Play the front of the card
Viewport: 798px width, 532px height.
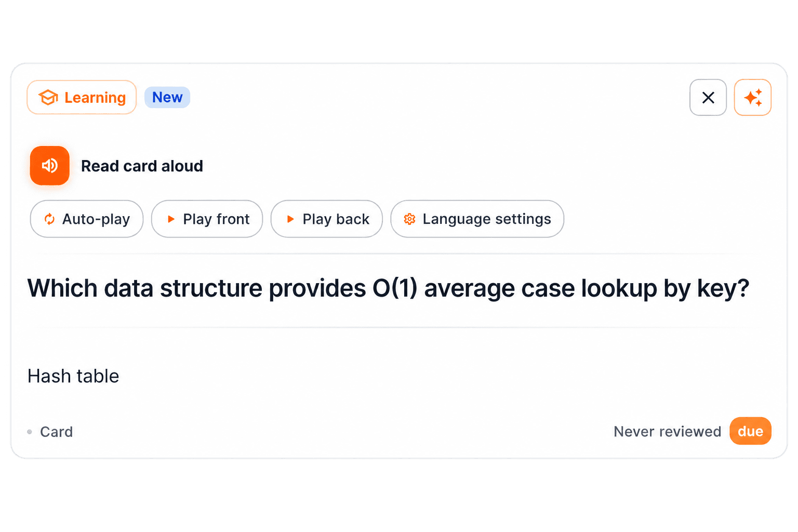[x=207, y=219]
